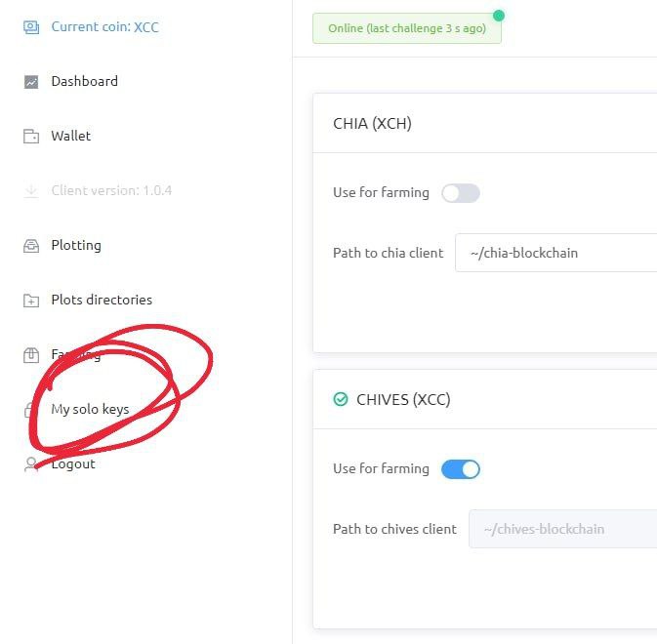Enable Use for farming under CHIA
Screen dimensions: 657x644
point(461,193)
